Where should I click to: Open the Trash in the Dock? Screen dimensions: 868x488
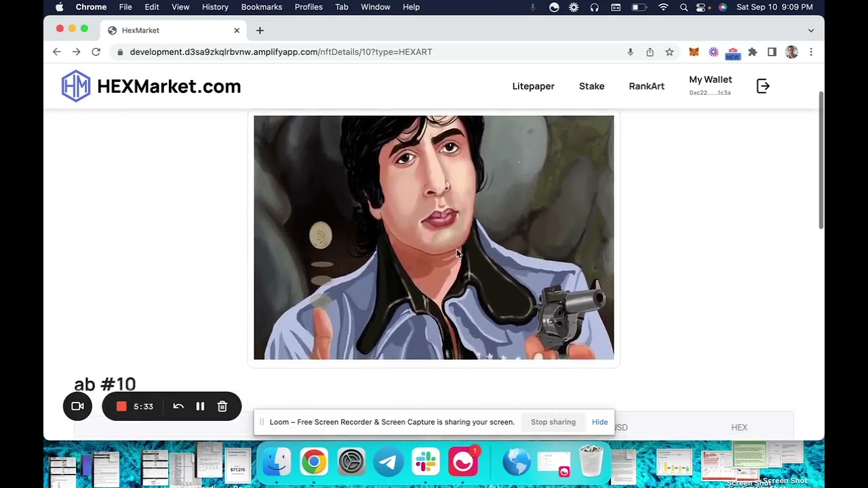point(591,461)
